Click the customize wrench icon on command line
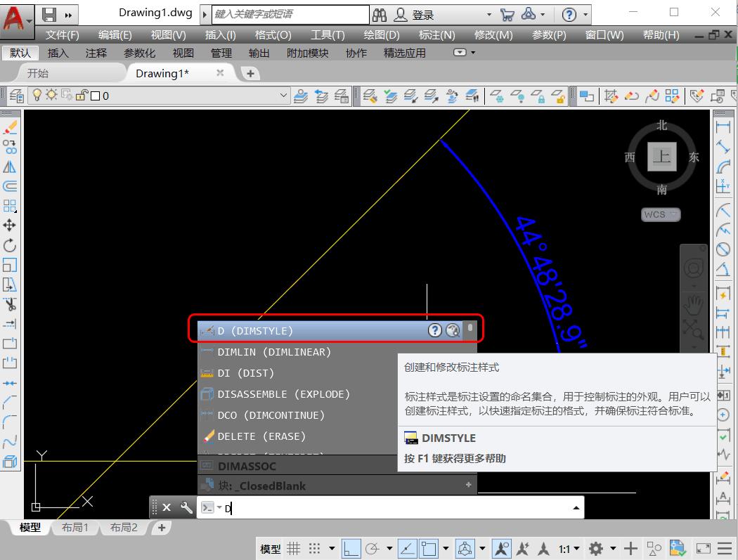The height and width of the screenshot is (560, 738). [186, 507]
